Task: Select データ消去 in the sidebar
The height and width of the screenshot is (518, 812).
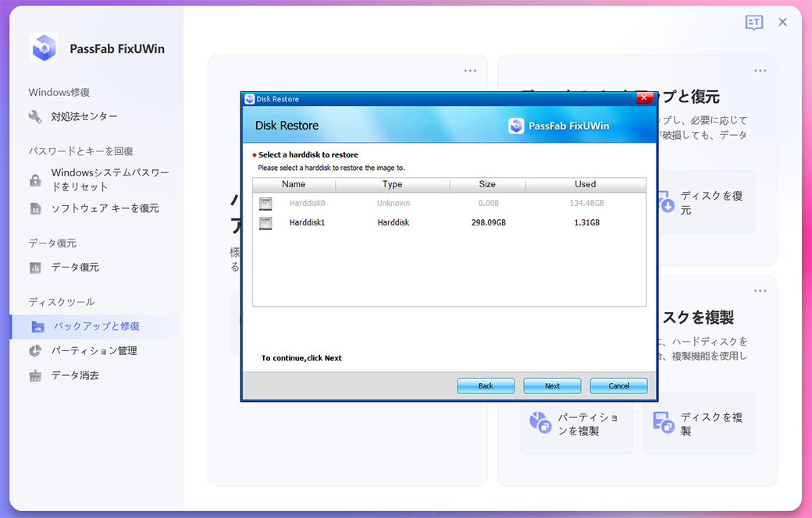Action: click(75, 375)
